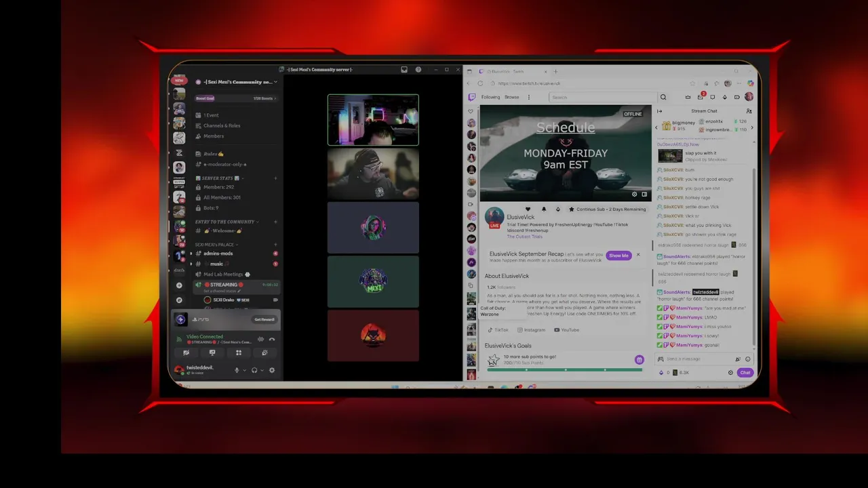This screenshot has height=488, width=868.
Task: Open Twitch whispers icon
Action: pyautogui.click(x=712, y=97)
